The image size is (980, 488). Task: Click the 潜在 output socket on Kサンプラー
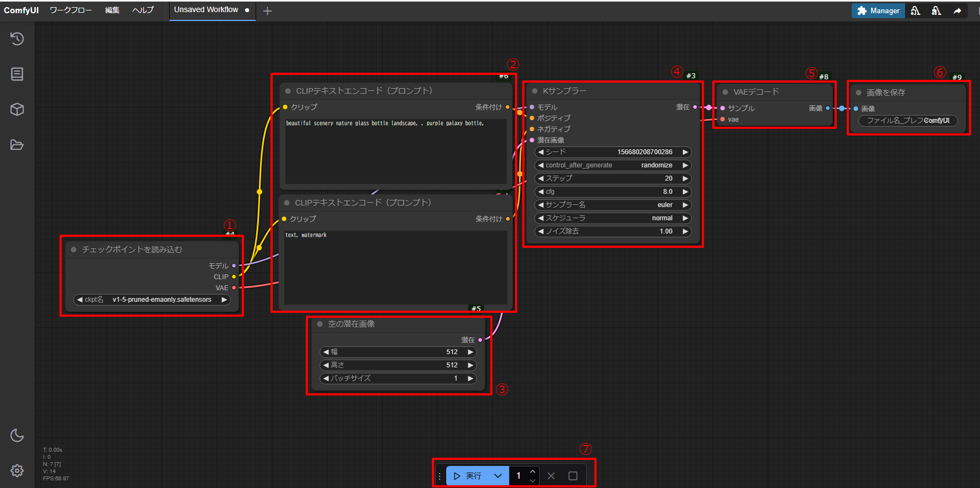tap(695, 107)
